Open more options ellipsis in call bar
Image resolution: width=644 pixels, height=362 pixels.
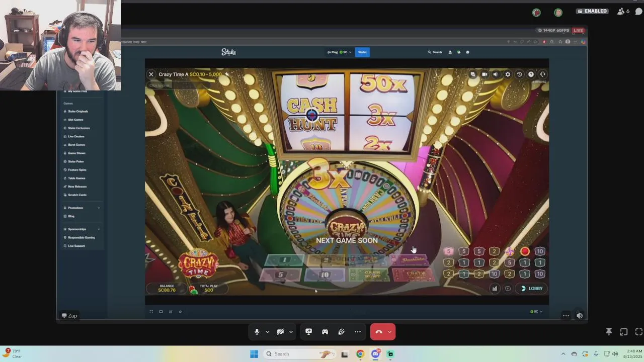(x=358, y=332)
